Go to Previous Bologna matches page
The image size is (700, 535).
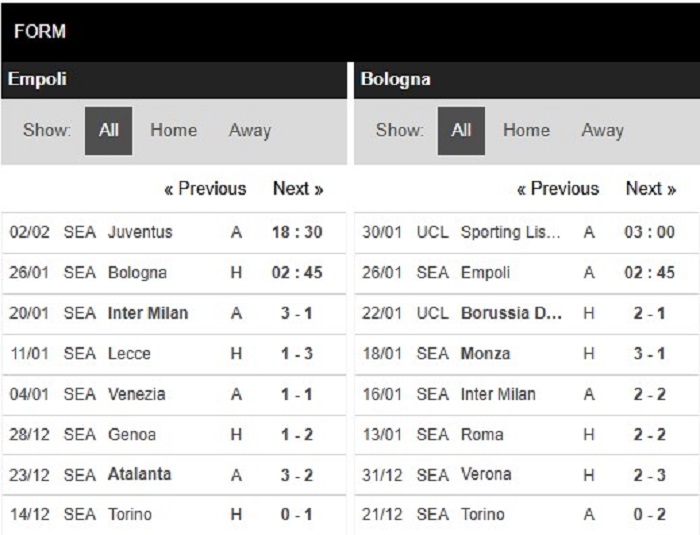point(558,188)
